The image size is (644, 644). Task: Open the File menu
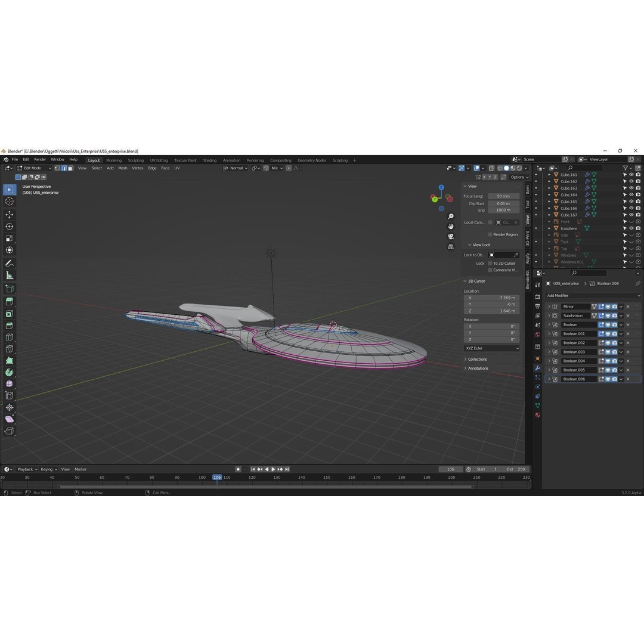[15, 159]
